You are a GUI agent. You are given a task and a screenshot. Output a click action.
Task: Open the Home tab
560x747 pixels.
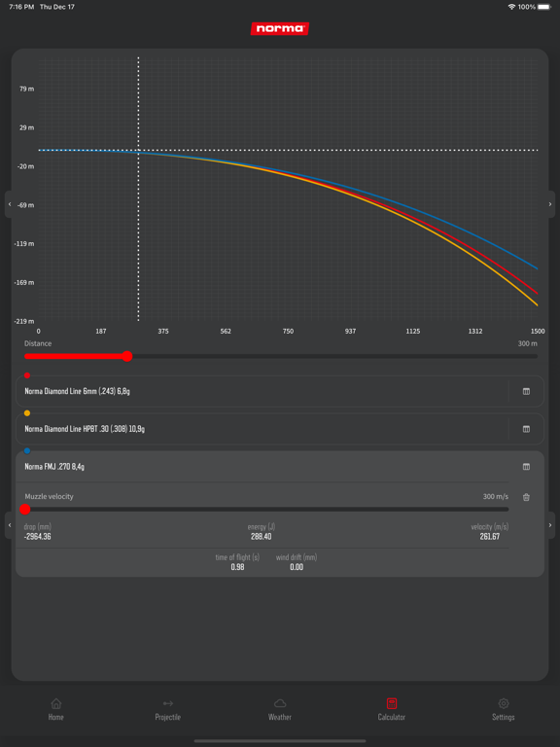[x=55, y=709]
